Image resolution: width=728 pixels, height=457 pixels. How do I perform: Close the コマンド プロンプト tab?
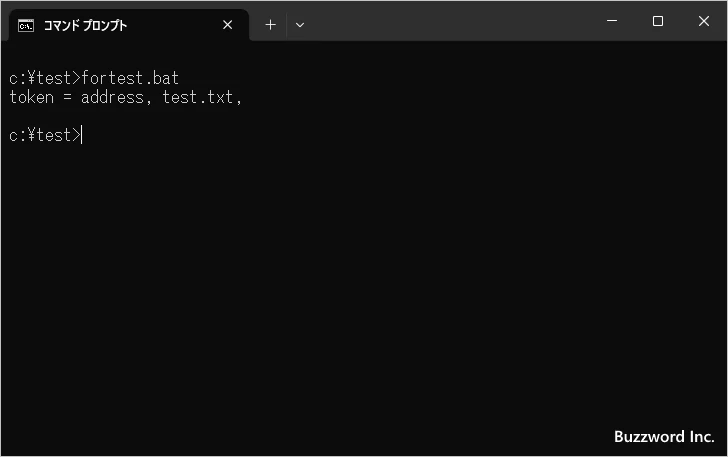[228, 25]
